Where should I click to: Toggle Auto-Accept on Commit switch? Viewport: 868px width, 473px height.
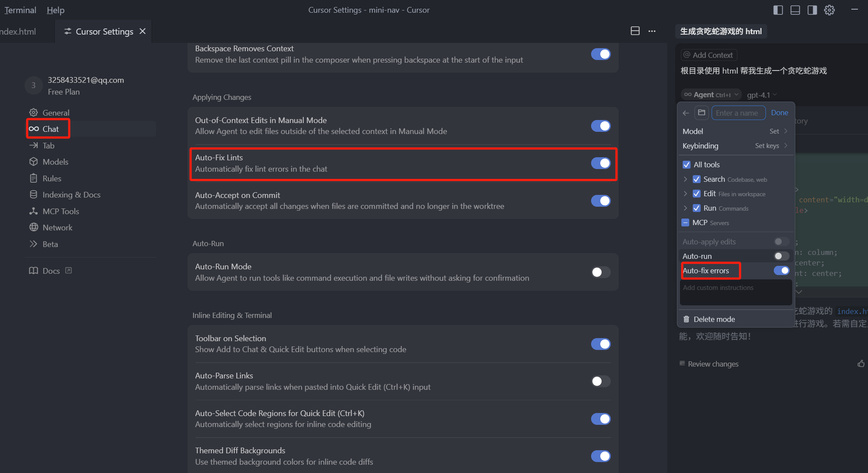pos(601,201)
